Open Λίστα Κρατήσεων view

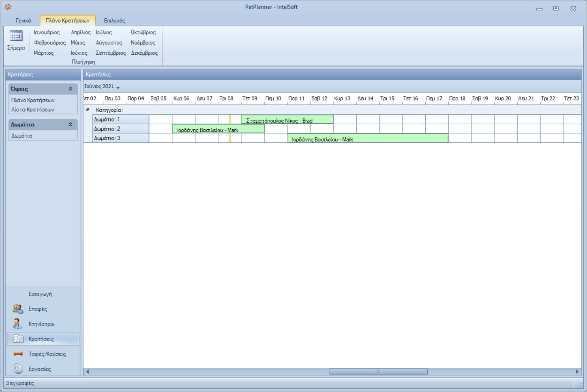coord(33,109)
